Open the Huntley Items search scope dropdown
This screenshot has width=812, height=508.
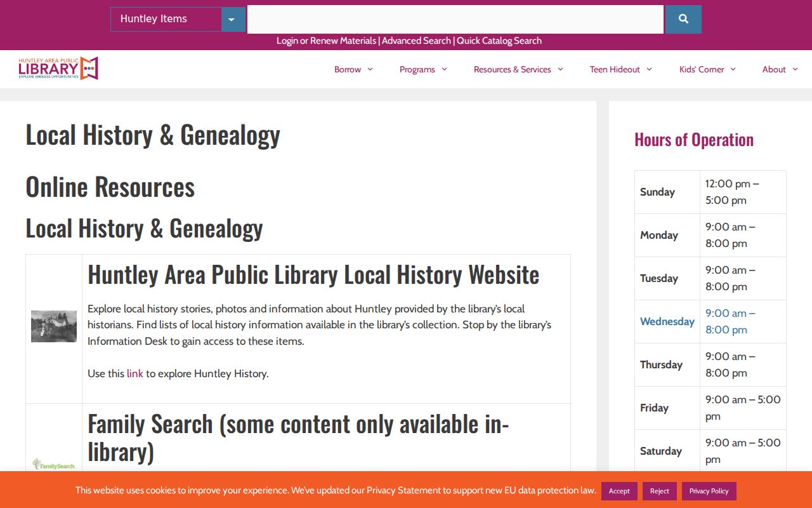(x=178, y=19)
